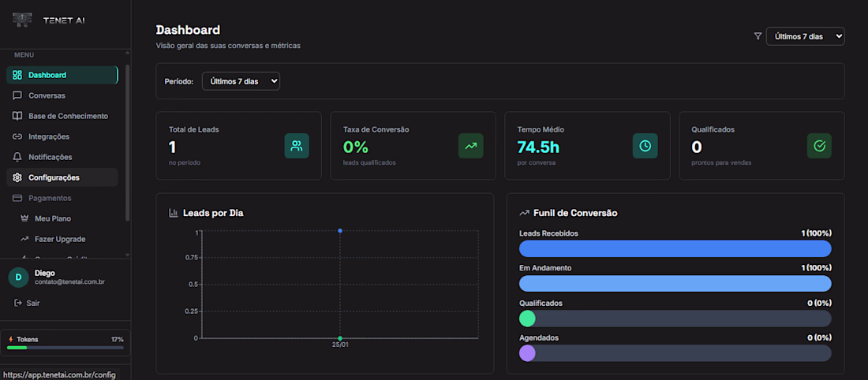Click the Tokens usage progress bar
This screenshot has height=380, width=868.
[x=65, y=348]
